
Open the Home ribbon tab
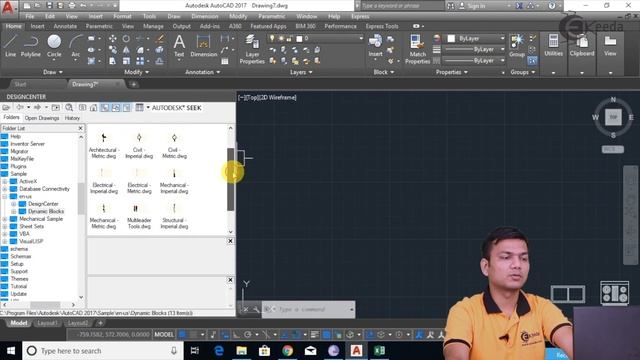[13, 26]
